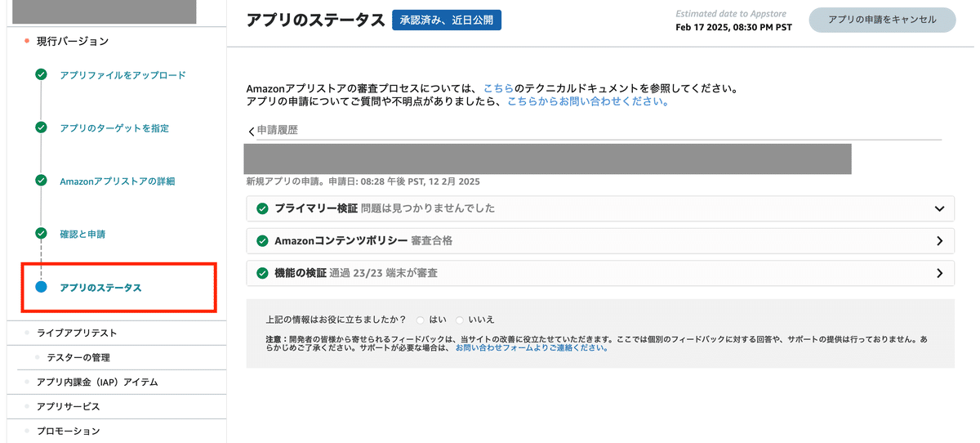980x443 pixels.
Task: Click お問い合わせフォームよりご連絡ください link
Action: pos(531,347)
